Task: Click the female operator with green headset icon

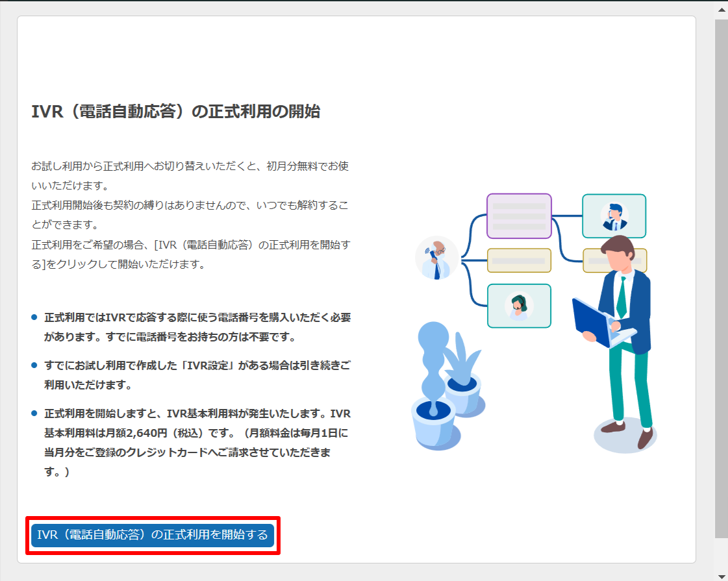Action: 518,306
